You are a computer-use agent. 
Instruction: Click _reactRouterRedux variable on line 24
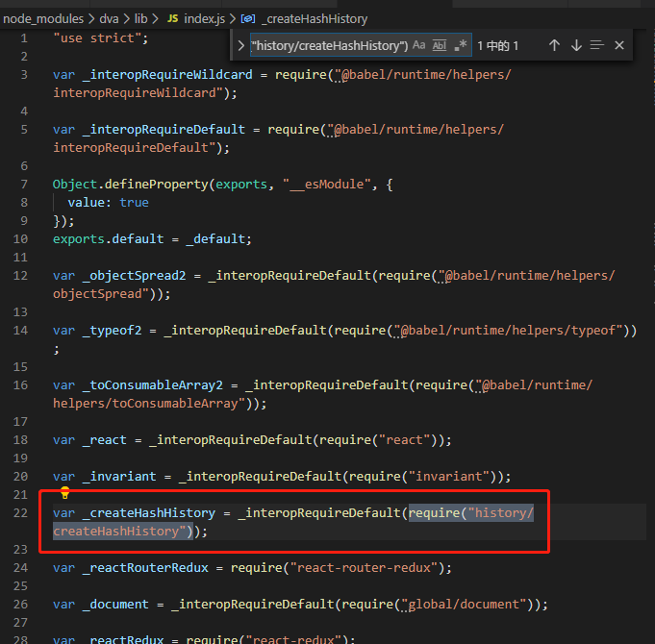[x=145, y=568]
